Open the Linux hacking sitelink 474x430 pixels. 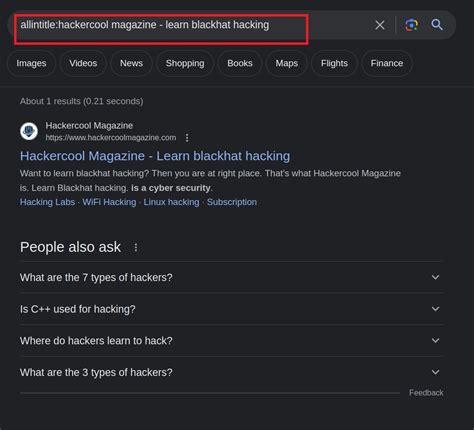click(x=171, y=202)
